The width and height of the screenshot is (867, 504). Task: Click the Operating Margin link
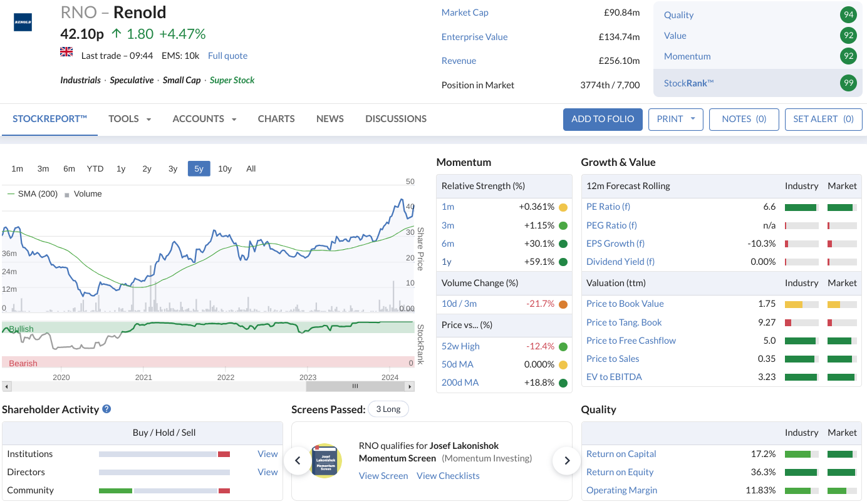tap(621, 490)
